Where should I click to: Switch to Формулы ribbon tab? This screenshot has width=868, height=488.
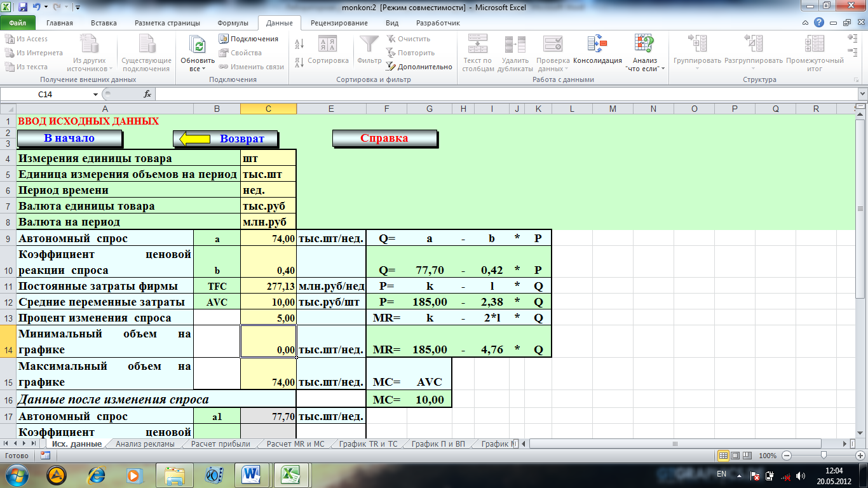(233, 23)
